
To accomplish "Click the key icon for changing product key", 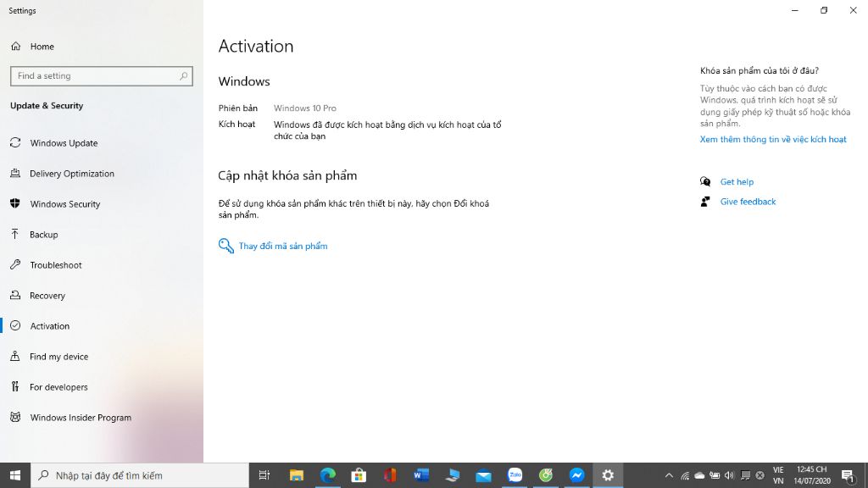I will (x=225, y=246).
